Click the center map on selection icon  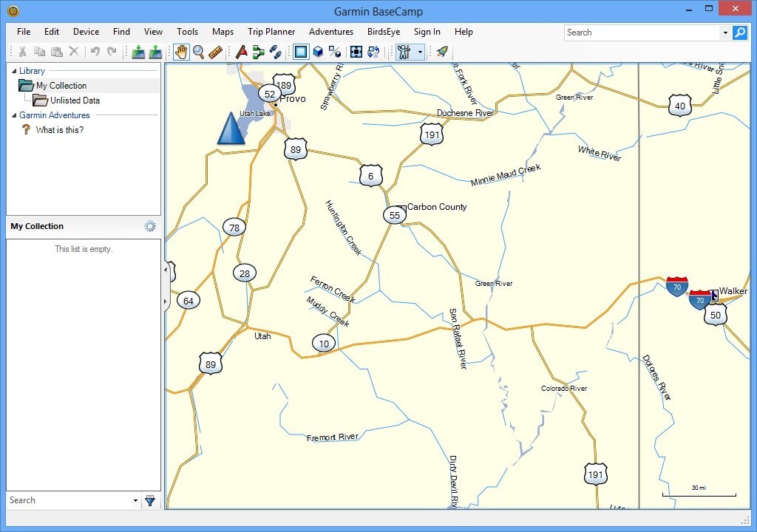(356, 52)
